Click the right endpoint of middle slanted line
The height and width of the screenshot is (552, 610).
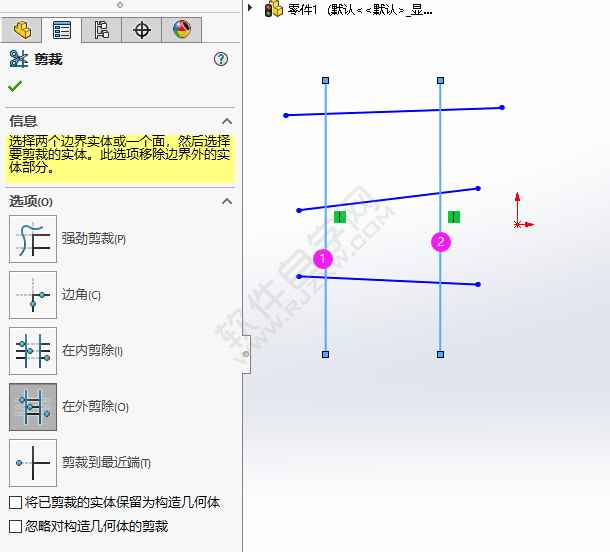coord(478,188)
